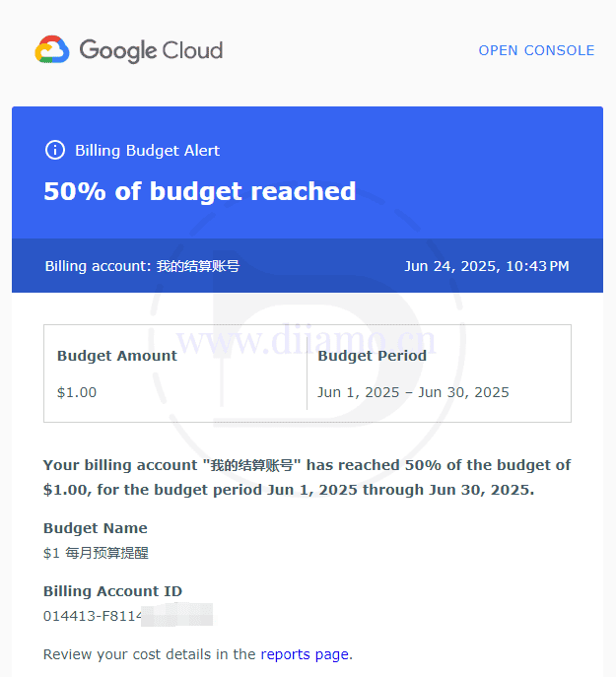The image size is (616, 677).
Task: Click the '50% of budget reached' heading
Action: [x=200, y=191]
